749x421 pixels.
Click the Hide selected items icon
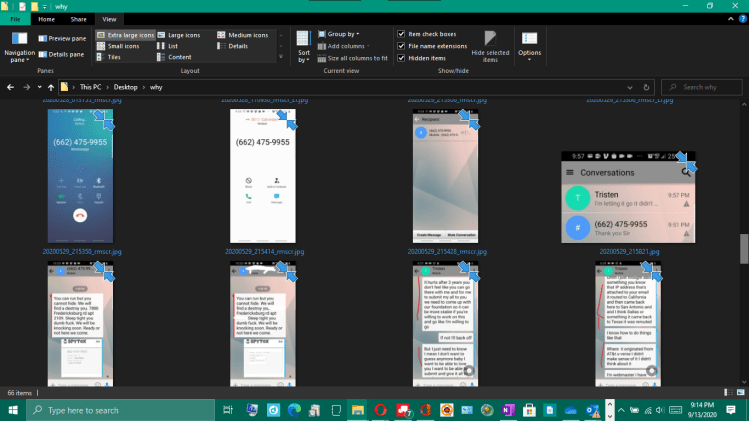click(x=490, y=45)
